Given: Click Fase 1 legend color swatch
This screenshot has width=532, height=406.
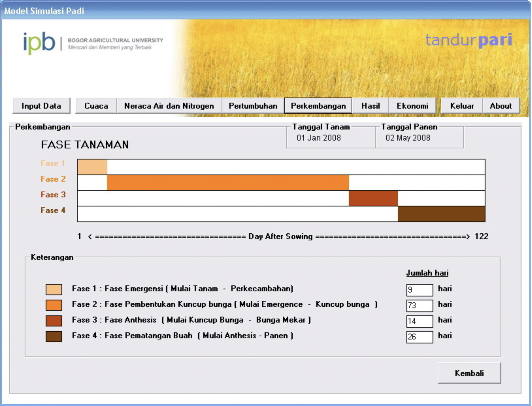Looking at the screenshot, I should 54,289.
